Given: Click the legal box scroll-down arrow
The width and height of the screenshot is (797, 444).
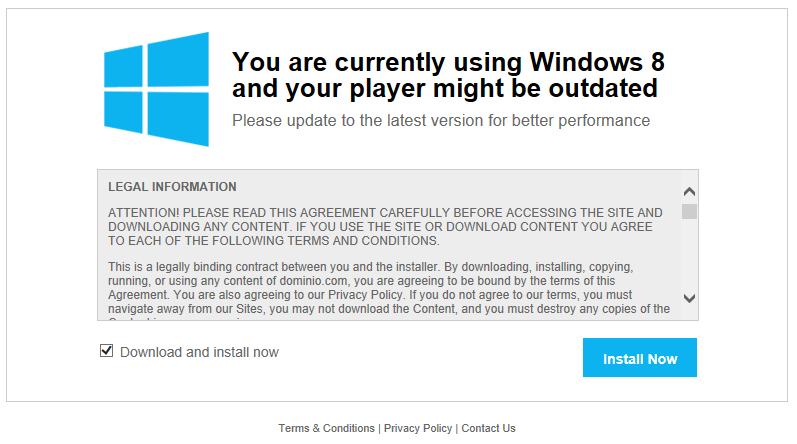Looking at the screenshot, I should 689,298.
